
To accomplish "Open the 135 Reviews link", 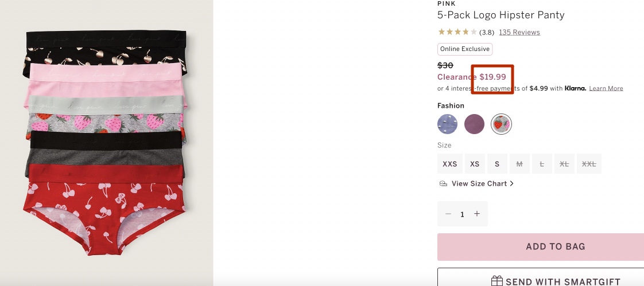I will pos(519,32).
